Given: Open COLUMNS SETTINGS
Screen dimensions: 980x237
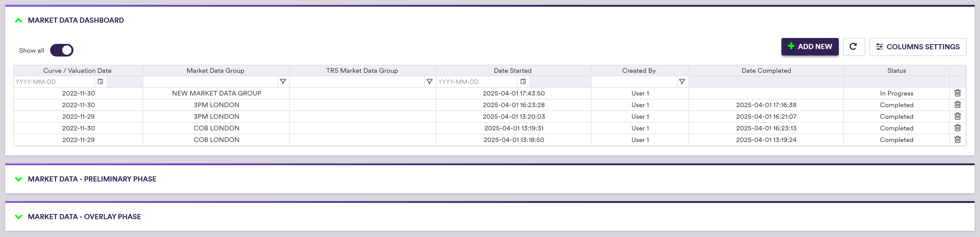Looking at the screenshot, I should pyautogui.click(x=917, y=47).
